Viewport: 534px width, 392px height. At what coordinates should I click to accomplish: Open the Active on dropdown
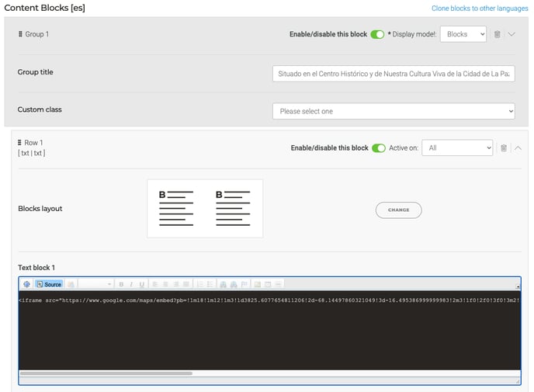[x=457, y=148]
